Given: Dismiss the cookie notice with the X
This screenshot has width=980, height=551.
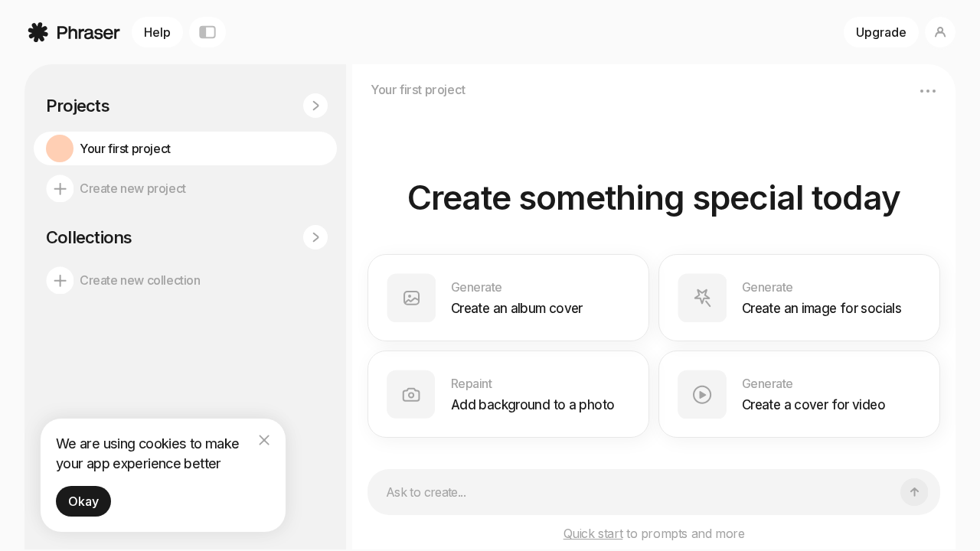Looking at the screenshot, I should (x=264, y=440).
